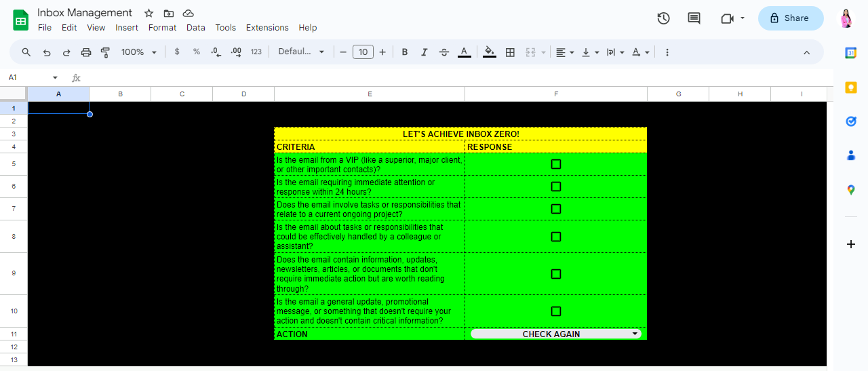868x371 pixels.
Task: Star the Inbox Management document
Action: point(149,14)
